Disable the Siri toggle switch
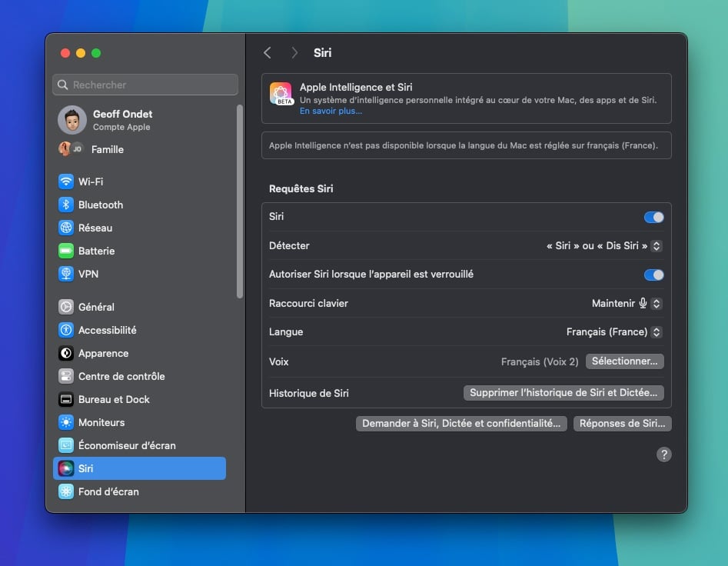The image size is (728, 566). pos(653,218)
